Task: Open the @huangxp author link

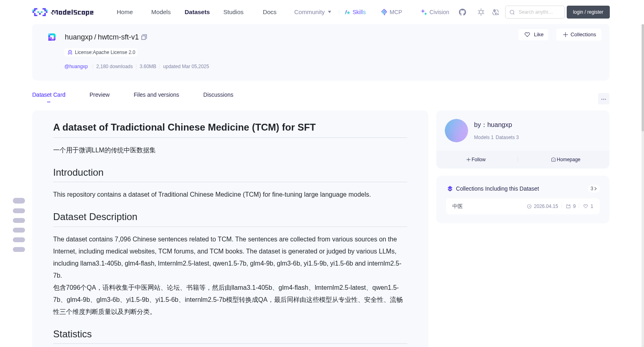Action: click(x=76, y=66)
